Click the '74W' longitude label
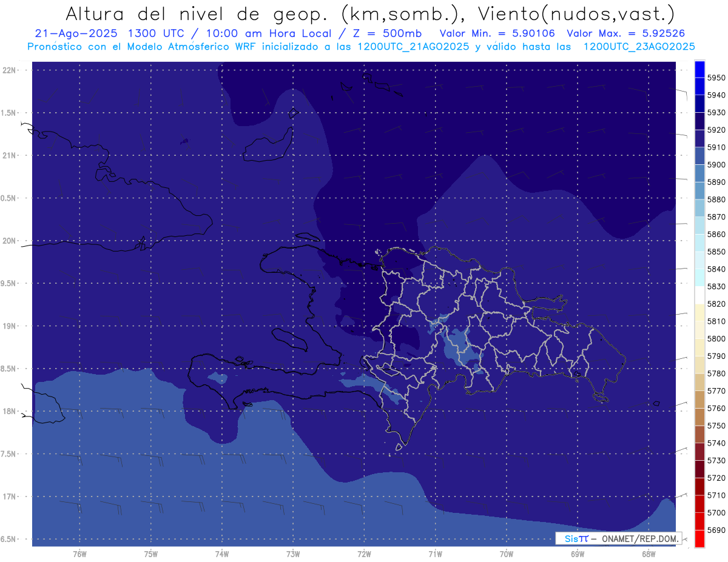This screenshot has height=562, width=728. pyautogui.click(x=221, y=554)
